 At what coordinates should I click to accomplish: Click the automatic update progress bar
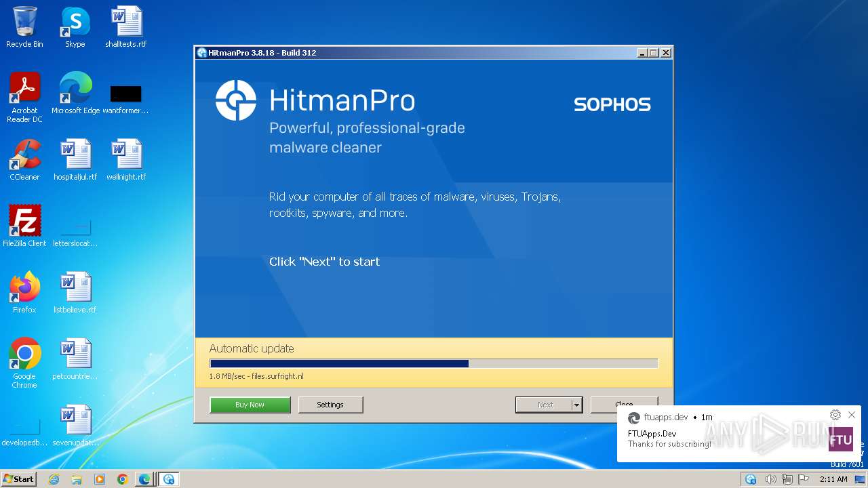(433, 364)
